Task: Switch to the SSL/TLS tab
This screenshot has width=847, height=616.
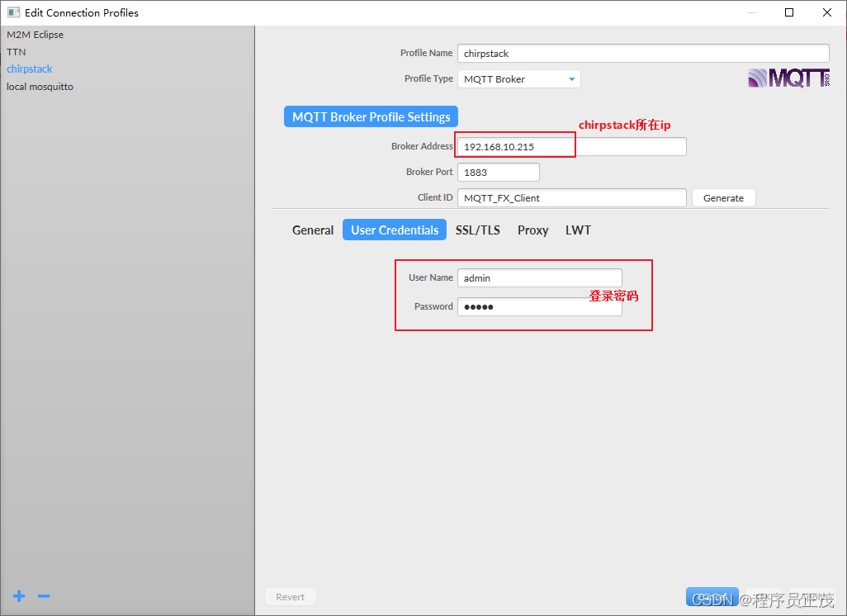Action: [x=477, y=230]
